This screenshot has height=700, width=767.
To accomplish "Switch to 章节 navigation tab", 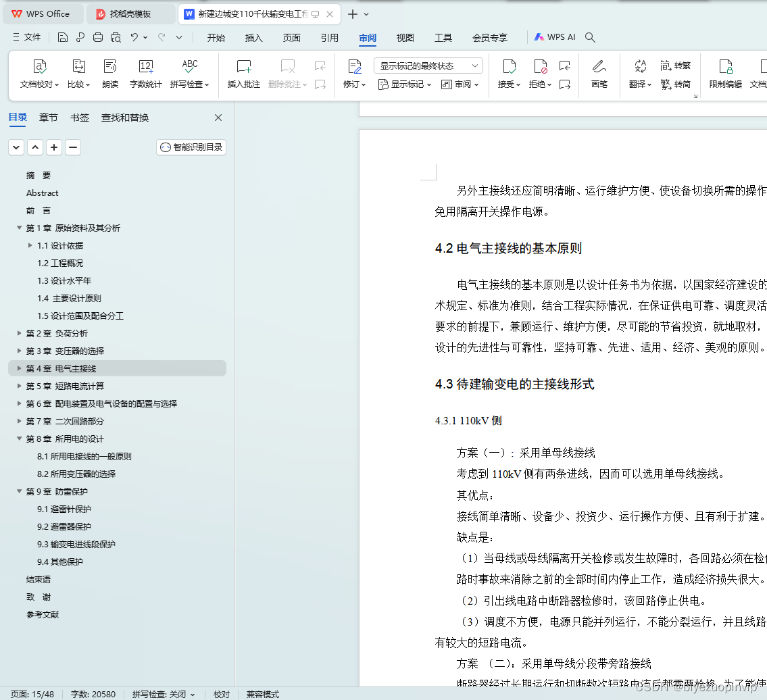I will pyautogui.click(x=49, y=118).
